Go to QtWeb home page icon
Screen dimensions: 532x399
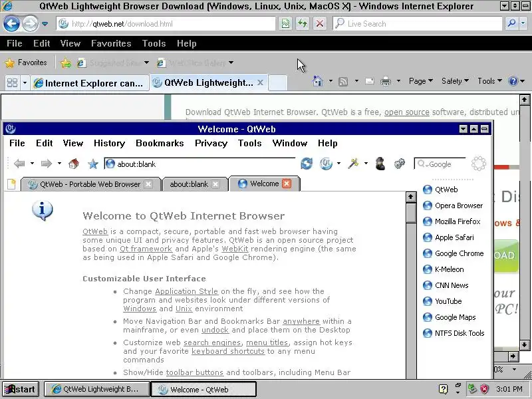(x=74, y=164)
